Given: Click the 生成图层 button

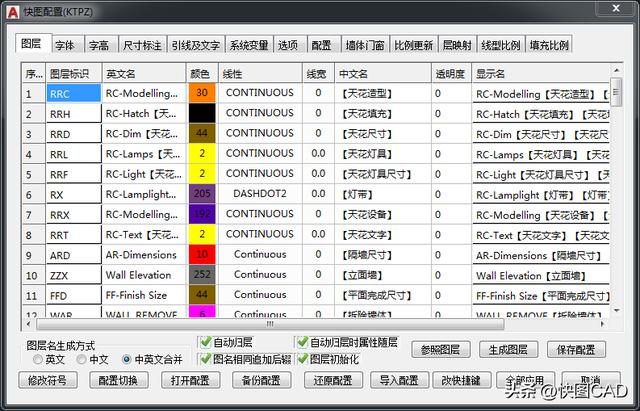Looking at the screenshot, I should pyautogui.click(x=508, y=350).
